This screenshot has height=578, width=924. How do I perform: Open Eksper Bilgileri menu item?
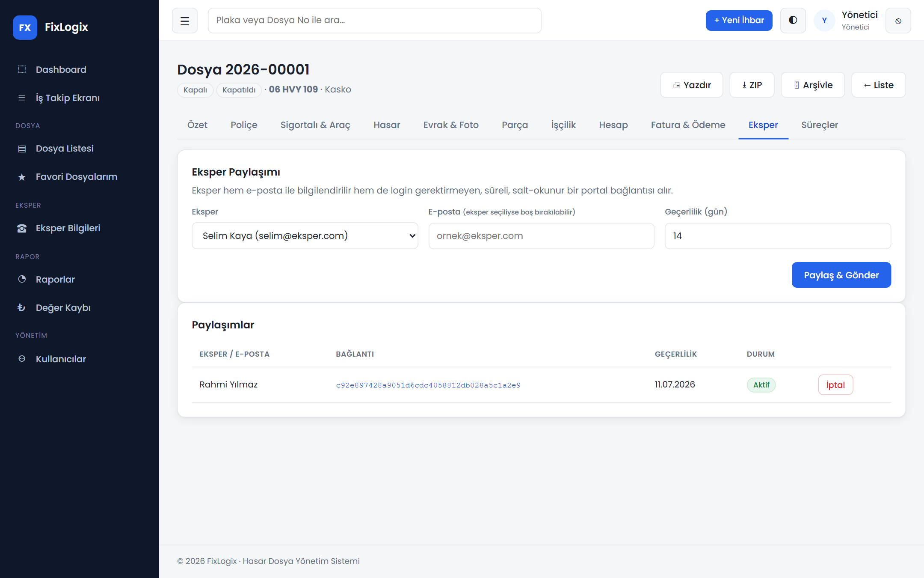pos(80,228)
